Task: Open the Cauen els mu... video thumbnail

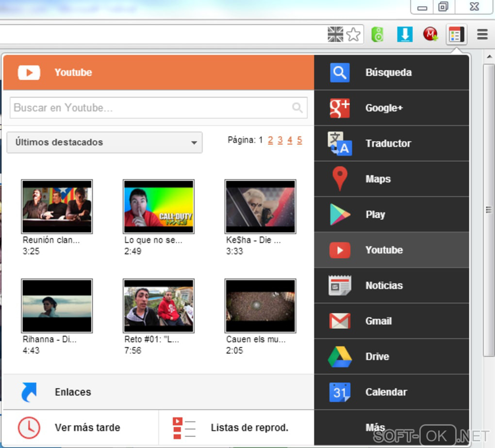Action: [260, 306]
